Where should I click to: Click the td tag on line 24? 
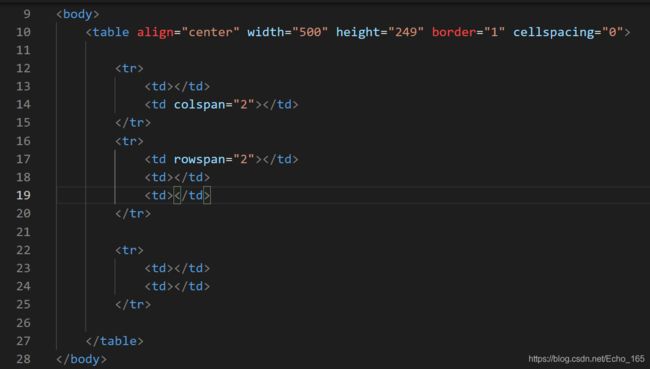159,286
